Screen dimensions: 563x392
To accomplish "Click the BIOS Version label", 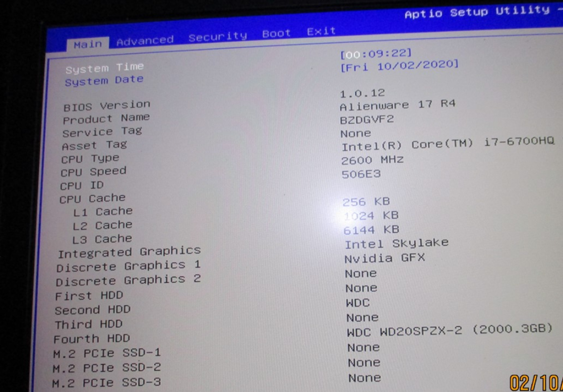I will click(107, 106).
